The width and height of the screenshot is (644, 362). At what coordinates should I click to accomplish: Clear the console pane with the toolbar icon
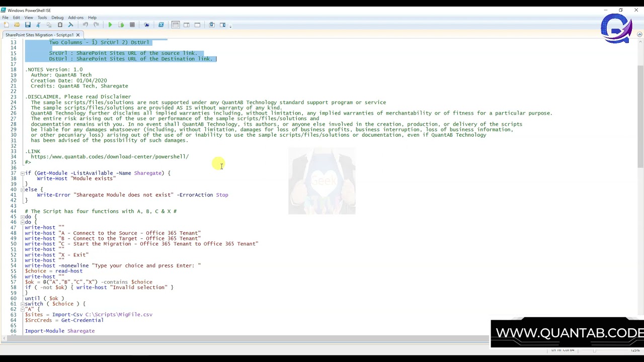[x=70, y=25]
